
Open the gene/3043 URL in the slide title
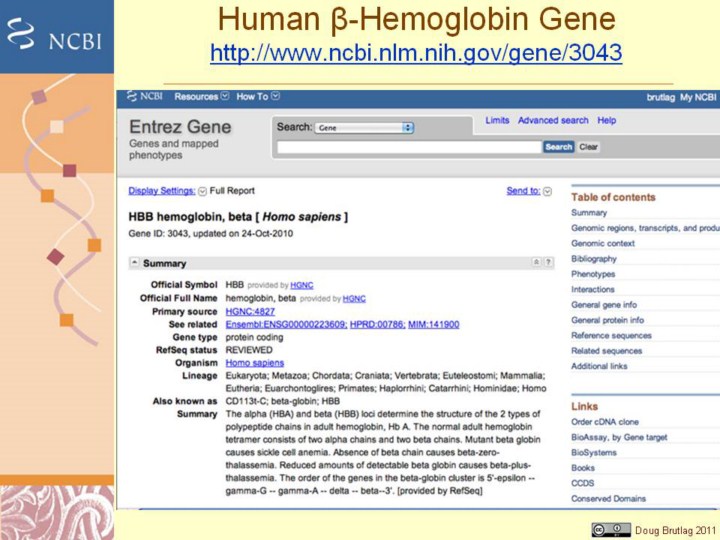pos(416,53)
